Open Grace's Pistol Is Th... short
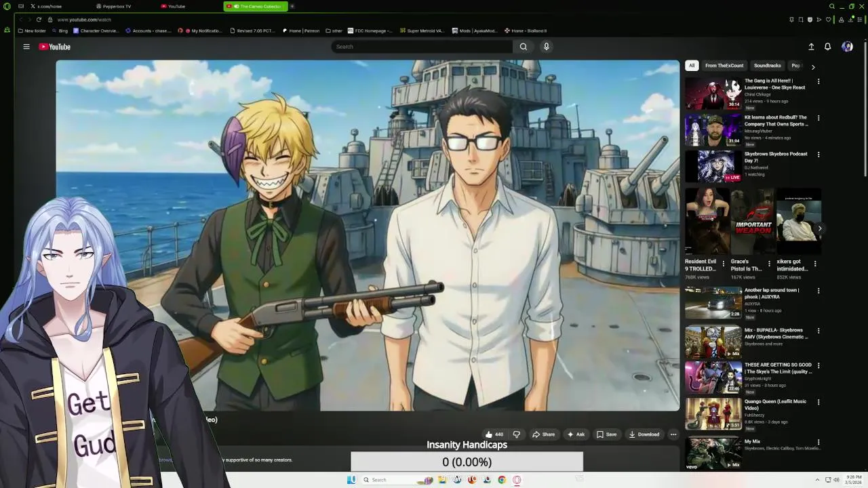Screen dimensions: 868x488 (x=753, y=222)
